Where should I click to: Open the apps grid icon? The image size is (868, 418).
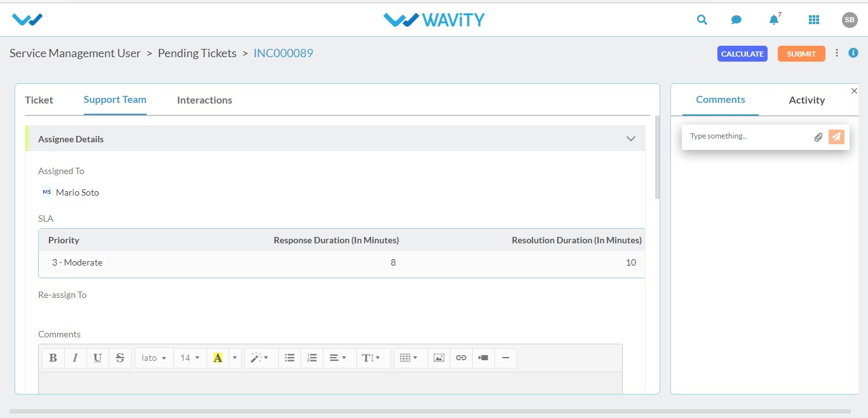pyautogui.click(x=814, y=20)
